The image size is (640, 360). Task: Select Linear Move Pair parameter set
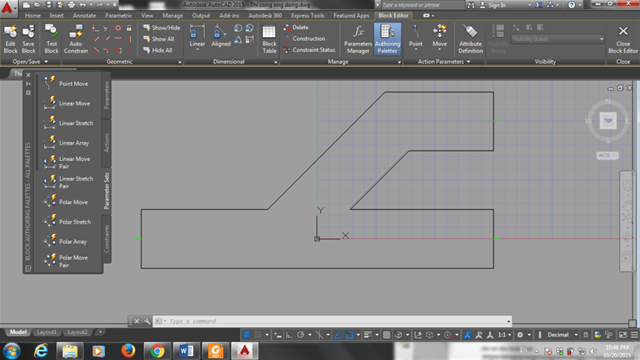pos(68,162)
